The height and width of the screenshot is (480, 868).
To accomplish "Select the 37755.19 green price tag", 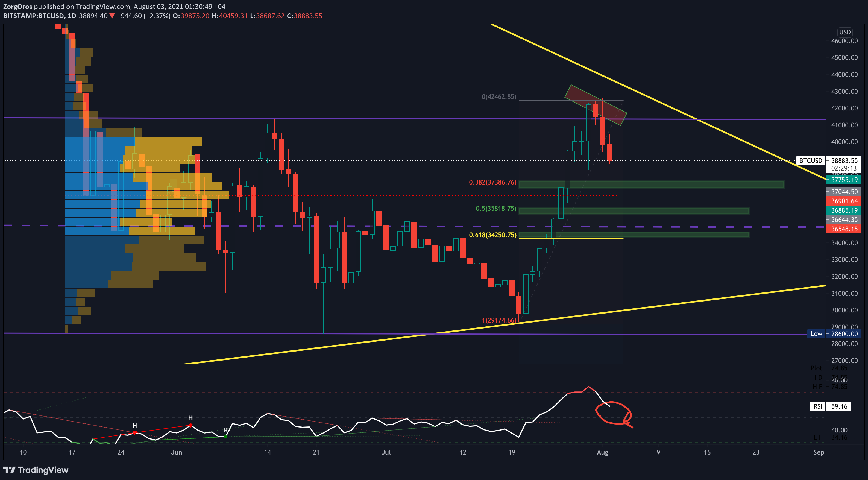I will pos(844,180).
